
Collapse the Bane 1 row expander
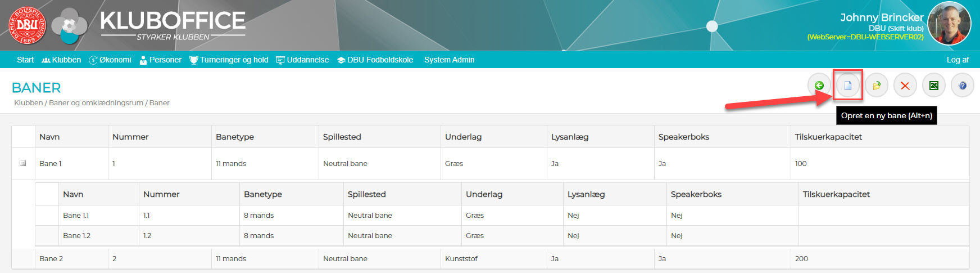point(23,163)
